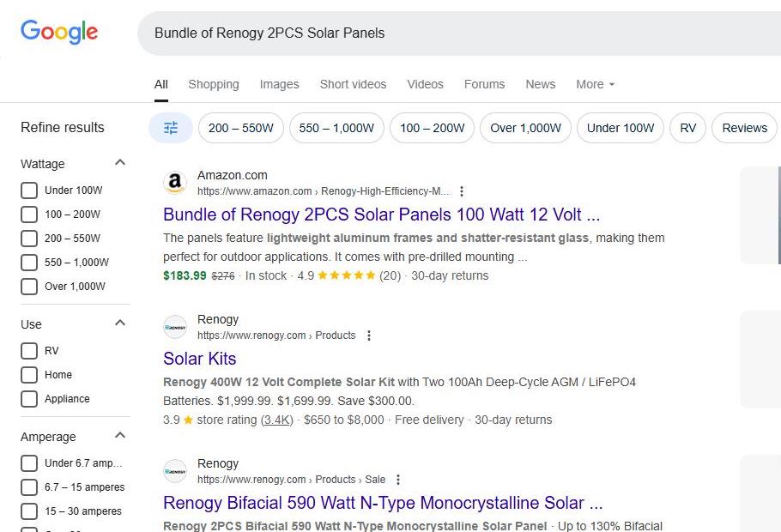Screen dimensions: 781x532
Task: Click the $183.99 price text
Action: pos(185,275)
